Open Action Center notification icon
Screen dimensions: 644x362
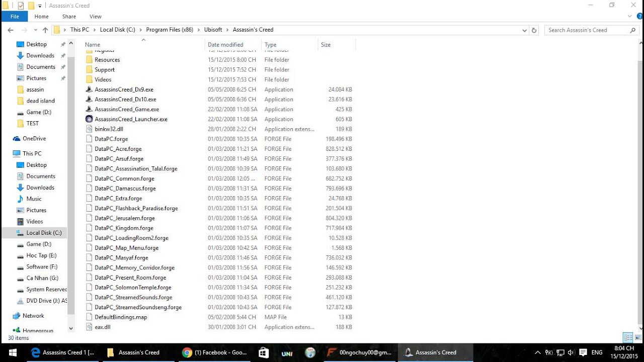click(x=583, y=352)
